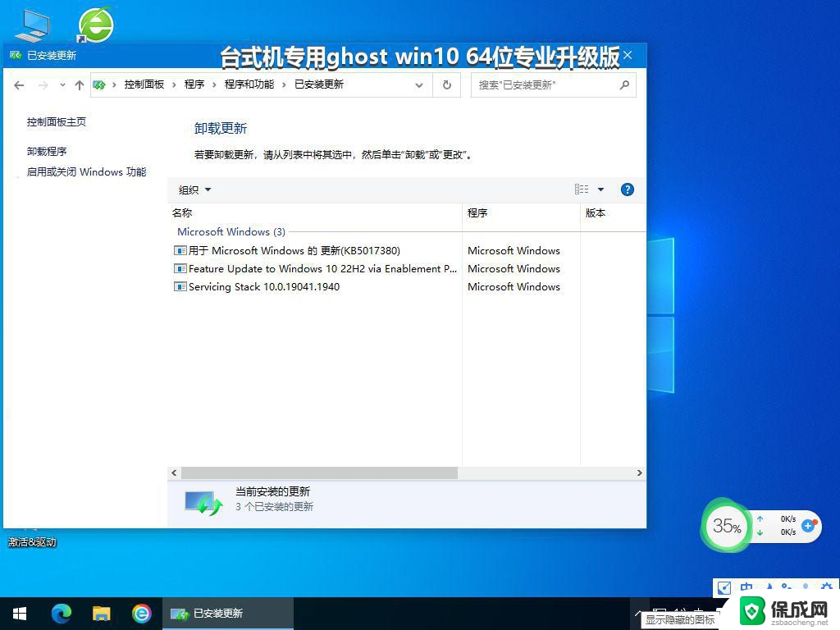
Task: Click 当前安装的更新 details icon
Action: point(203,503)
